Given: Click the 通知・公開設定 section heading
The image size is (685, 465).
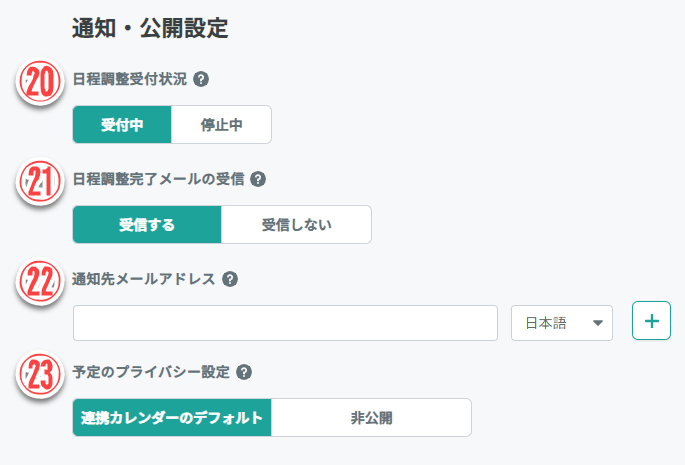Looking at the screenshot, I should point(150,29).
